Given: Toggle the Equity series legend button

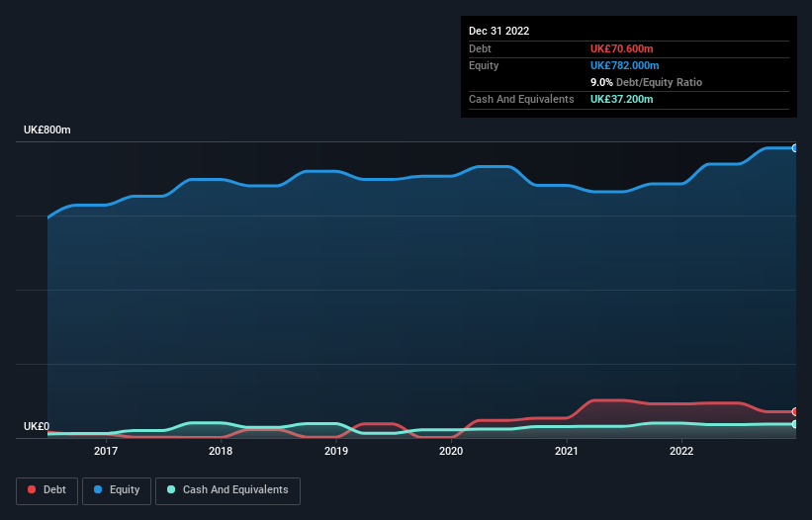Looking at the screenshot, I should [x=117, y=490].
